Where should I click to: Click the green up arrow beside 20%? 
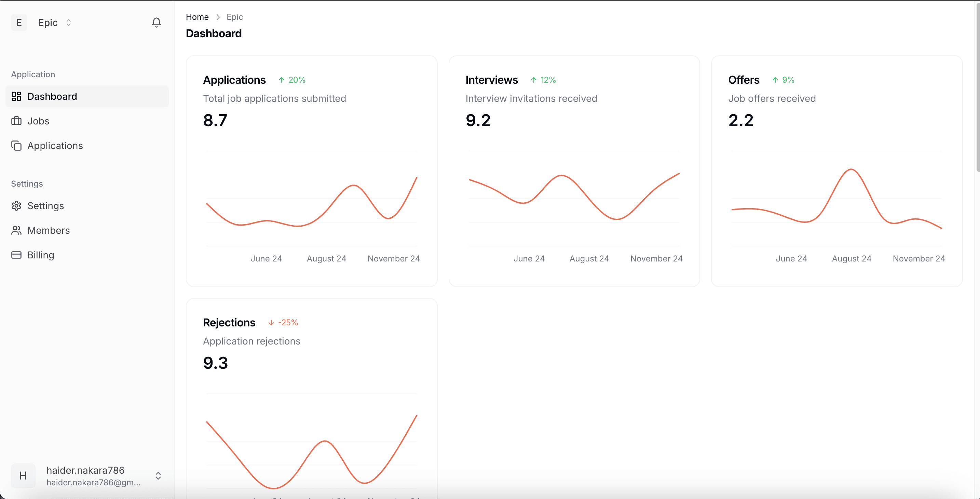[x=282, y=80]
